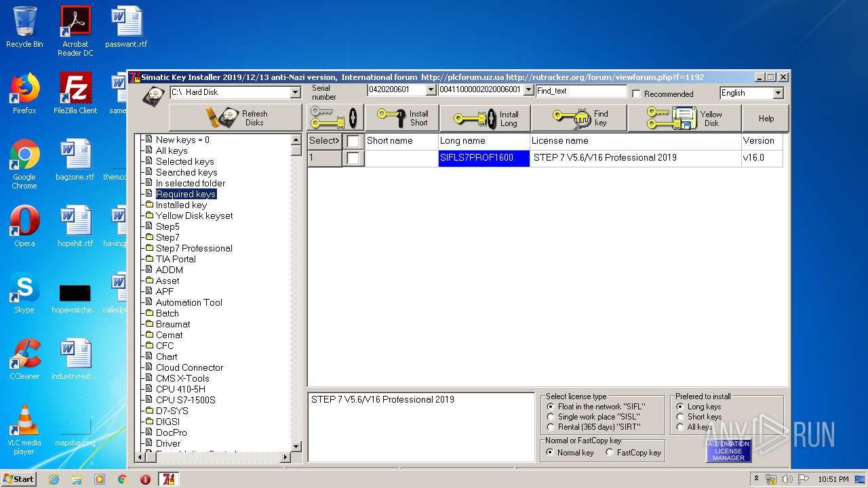Click the hard disk drive icon
This screenshot has width=868, height=488.
point(153,96)
